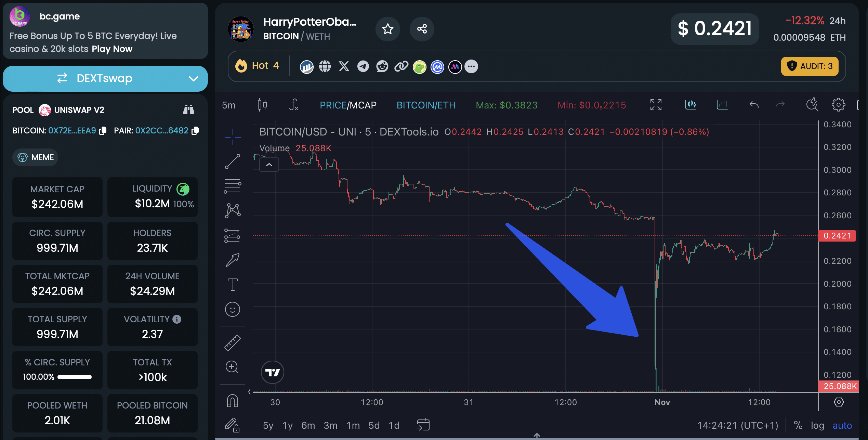
Task: Open timezone 14:24:21 (UTC+1) selector
Action: point(738,426)
